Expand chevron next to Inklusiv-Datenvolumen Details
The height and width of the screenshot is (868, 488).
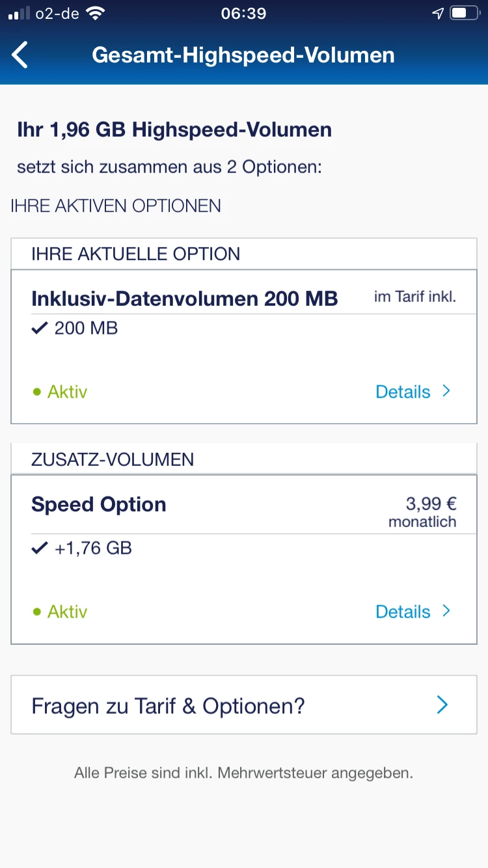(446, 391)
